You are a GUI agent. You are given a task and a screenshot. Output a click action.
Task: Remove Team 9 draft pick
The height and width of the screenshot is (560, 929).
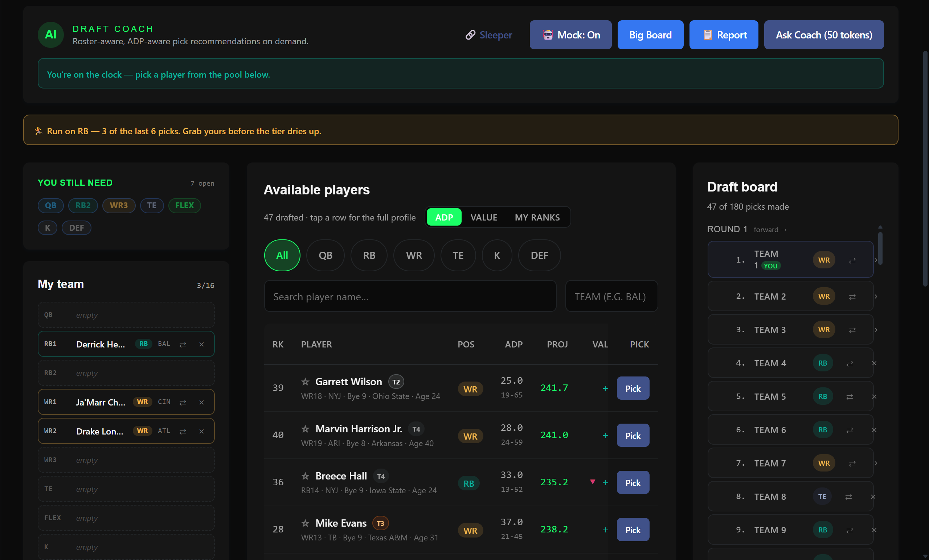874,530
